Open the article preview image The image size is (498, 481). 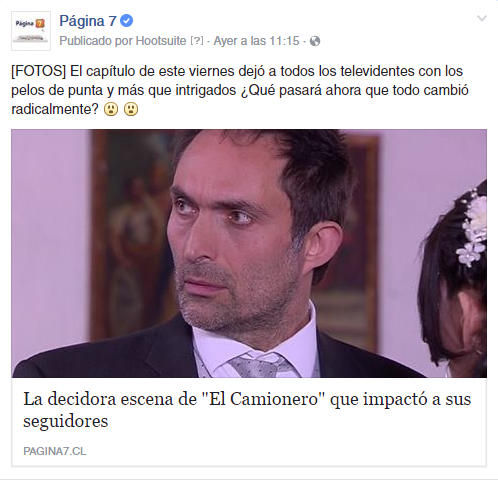[249, 253]
